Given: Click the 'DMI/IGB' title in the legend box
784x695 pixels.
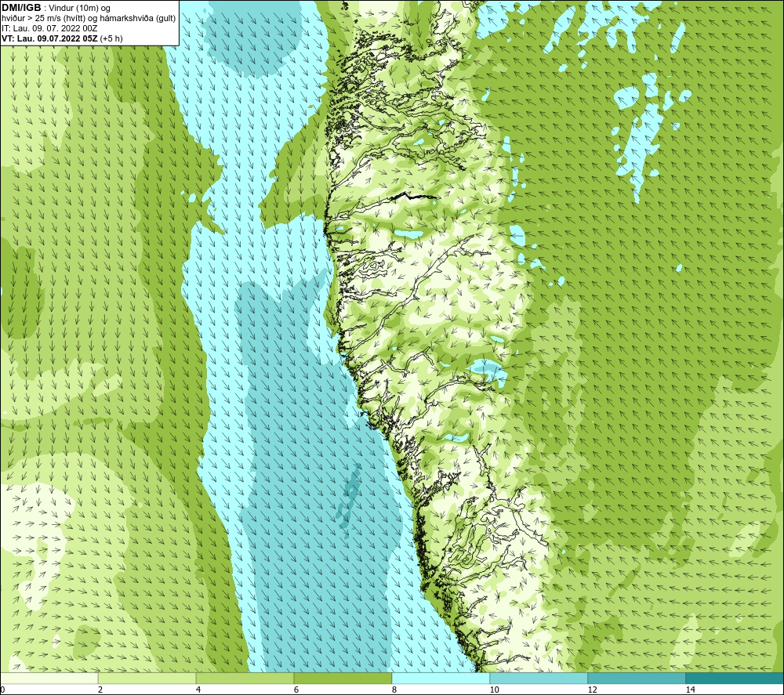Looking at the screenshot, I should (x=21, y=8).
